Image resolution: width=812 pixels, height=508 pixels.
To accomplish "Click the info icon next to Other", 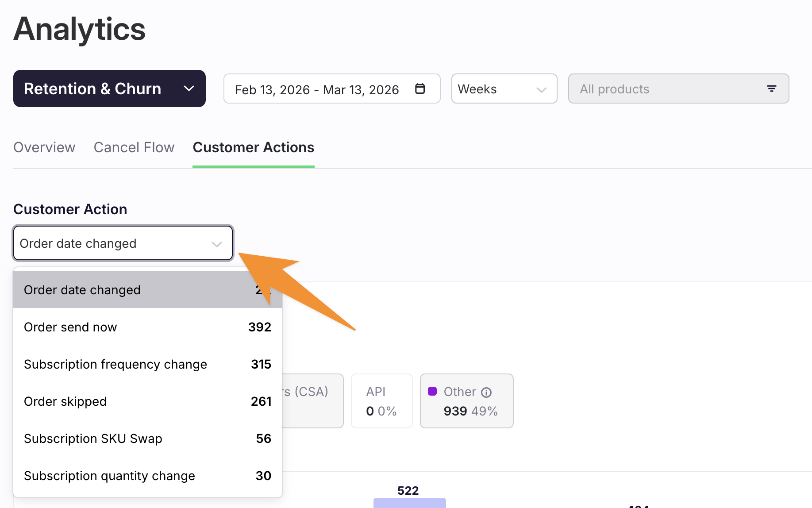I will (x=486, y=393).
